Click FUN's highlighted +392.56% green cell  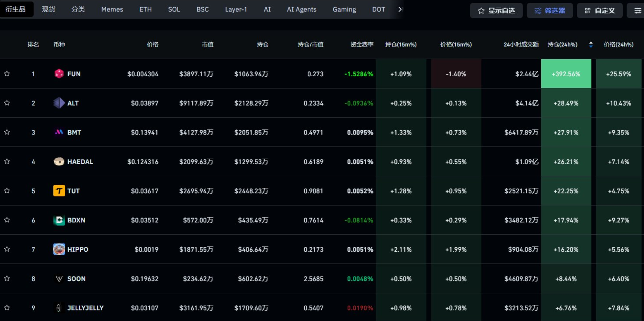point(566,74)
